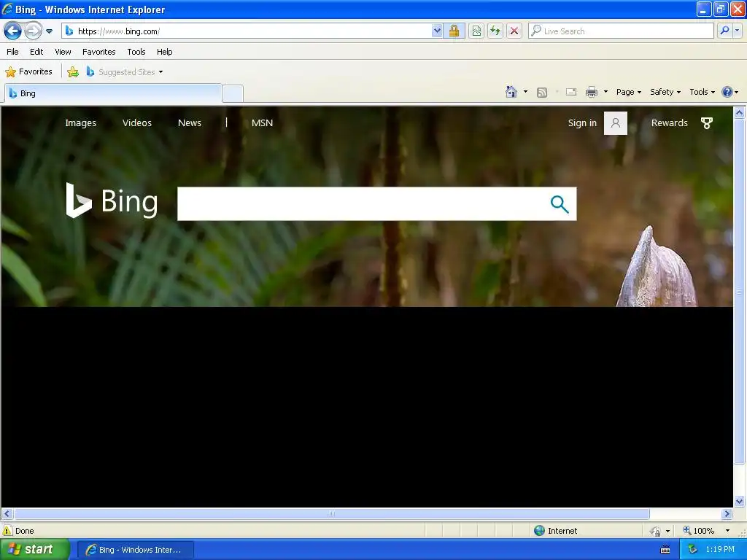Open the Rewards link
This screenshot has width=747, height=560.
point(670,122)
